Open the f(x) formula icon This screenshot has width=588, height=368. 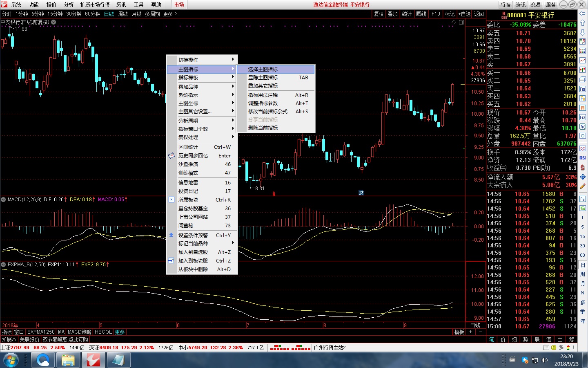point(583,126)
